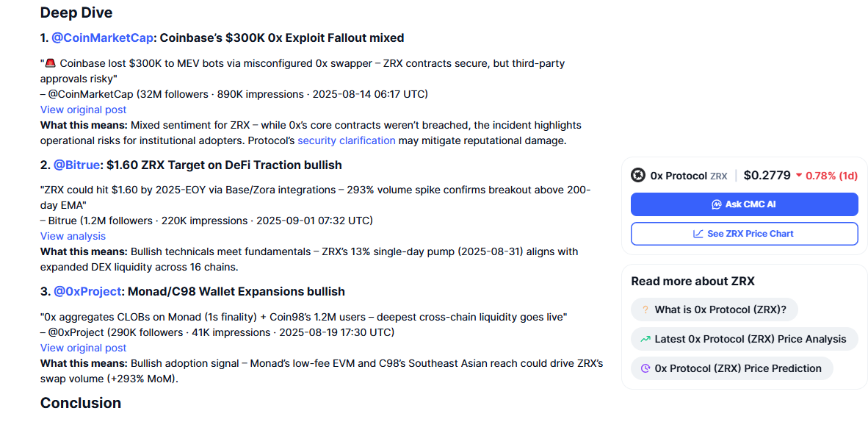Click the red down arrow next to 0.78%

[x=799, y=176]
